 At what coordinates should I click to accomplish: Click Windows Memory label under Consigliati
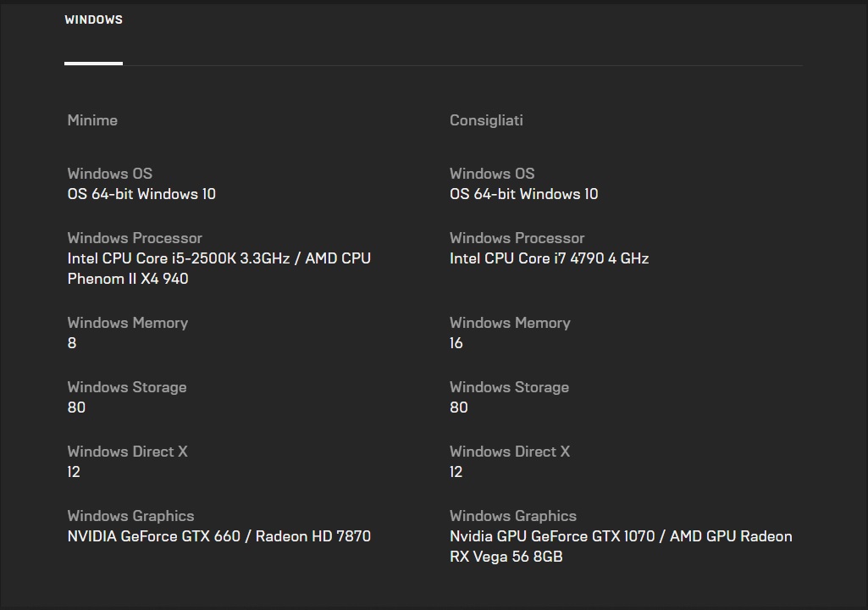click(x=510, y=323)
